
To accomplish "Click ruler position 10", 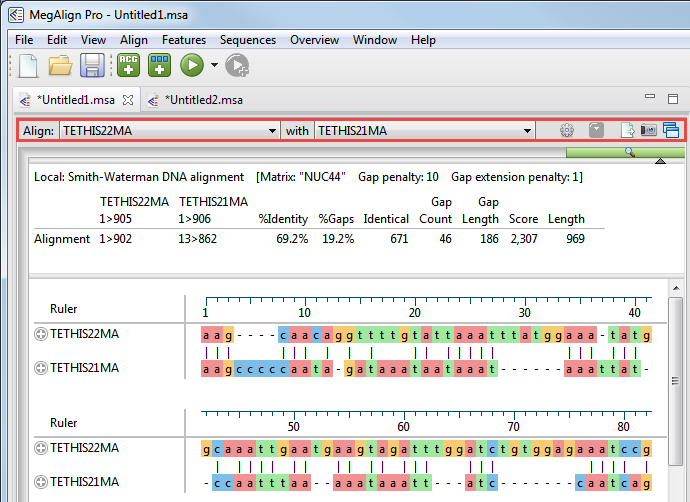I will (305, 313).
